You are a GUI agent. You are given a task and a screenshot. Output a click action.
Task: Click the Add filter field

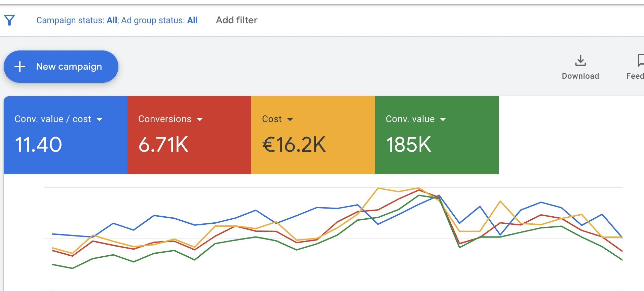tap(236, 20)
